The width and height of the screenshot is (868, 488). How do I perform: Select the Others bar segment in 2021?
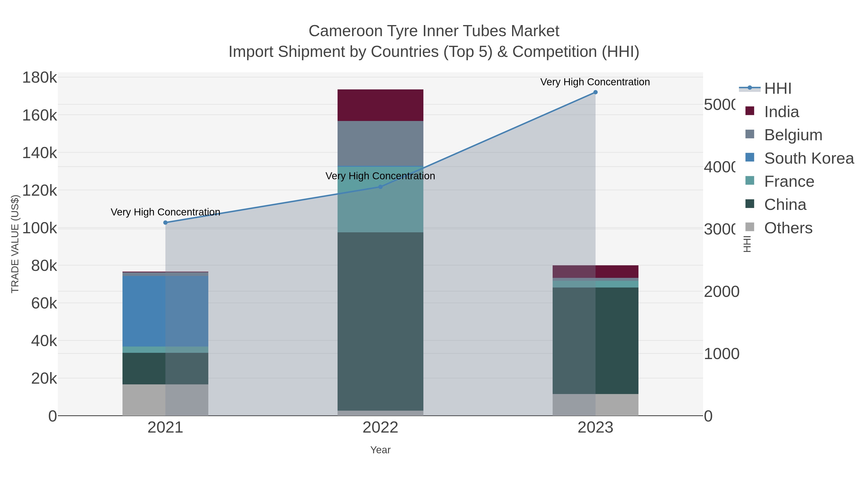[x=165, y=400]
